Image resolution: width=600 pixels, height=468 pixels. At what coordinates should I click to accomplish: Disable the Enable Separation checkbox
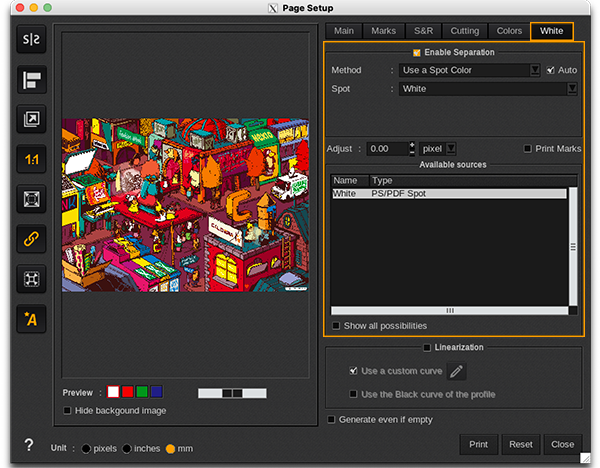tap(417, 52)
